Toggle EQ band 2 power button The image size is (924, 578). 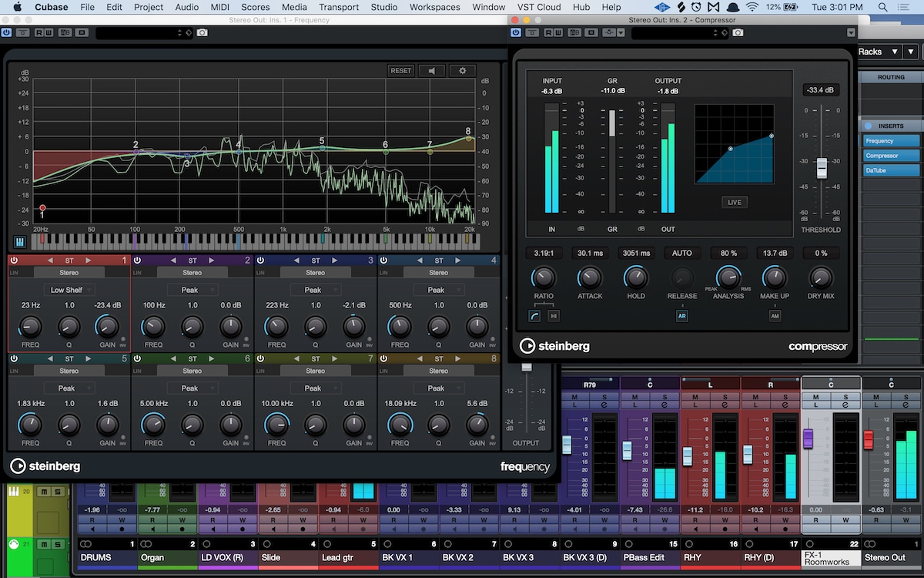[x=137, y=260]
